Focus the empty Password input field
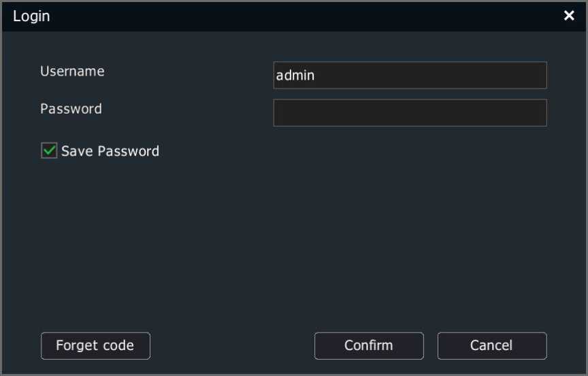The image size is (588, 376). (x=410, y=112)
